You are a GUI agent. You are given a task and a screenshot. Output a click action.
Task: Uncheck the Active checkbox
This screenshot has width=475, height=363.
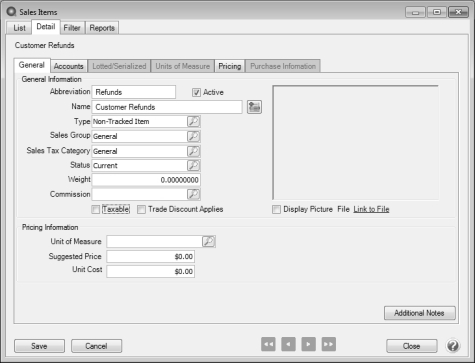click(x=196, y=92)
